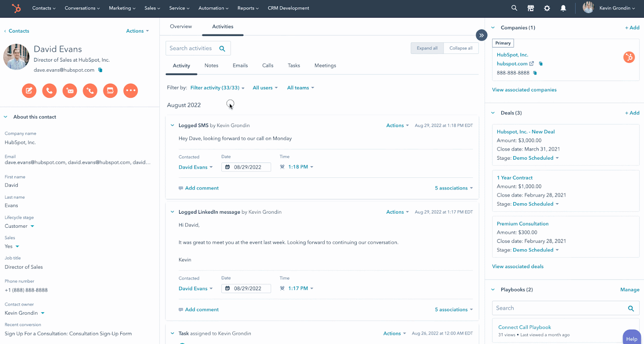Click the orange meeting calendar icon button

tap(110, 91)
